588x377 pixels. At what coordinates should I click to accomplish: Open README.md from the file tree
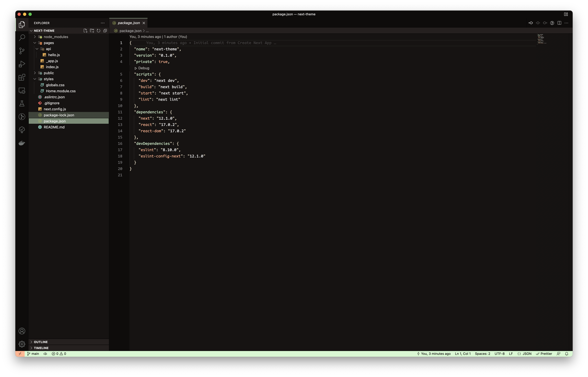tap(54, 127)
